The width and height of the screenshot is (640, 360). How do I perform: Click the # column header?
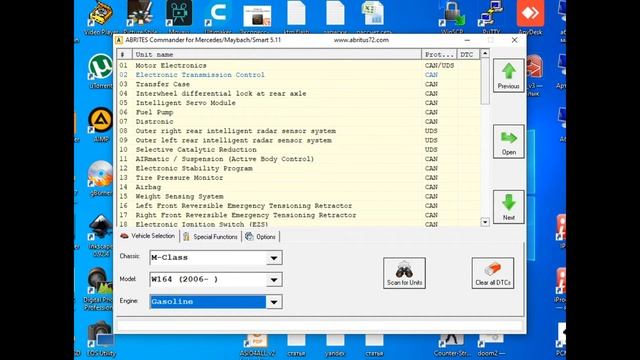point(124,54)
